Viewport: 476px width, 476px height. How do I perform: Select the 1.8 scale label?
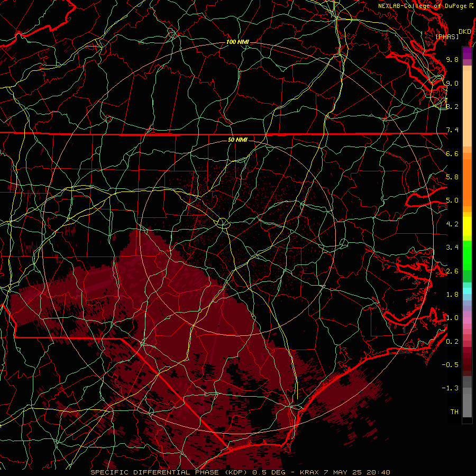(x=452, y=295)
